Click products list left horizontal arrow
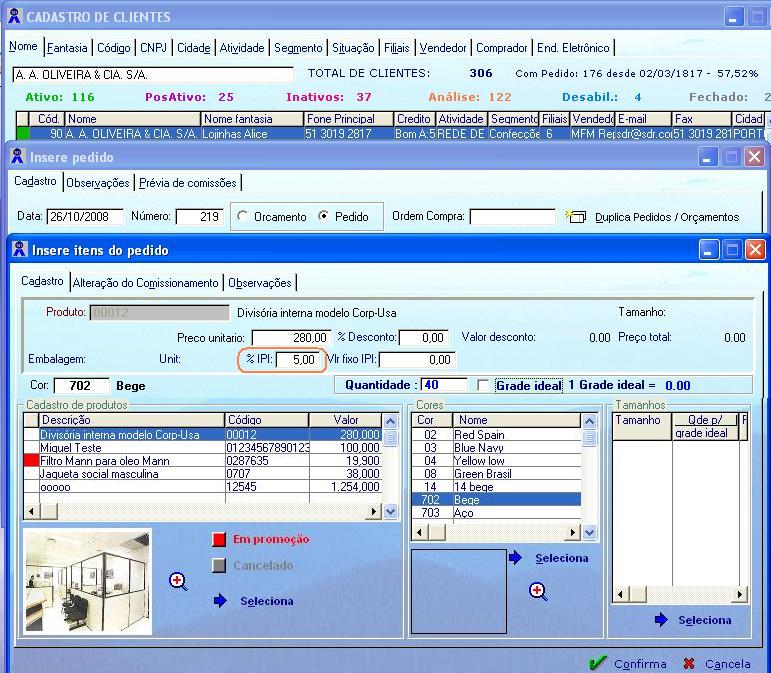771x673 pixels. click(x=32, y=511)
